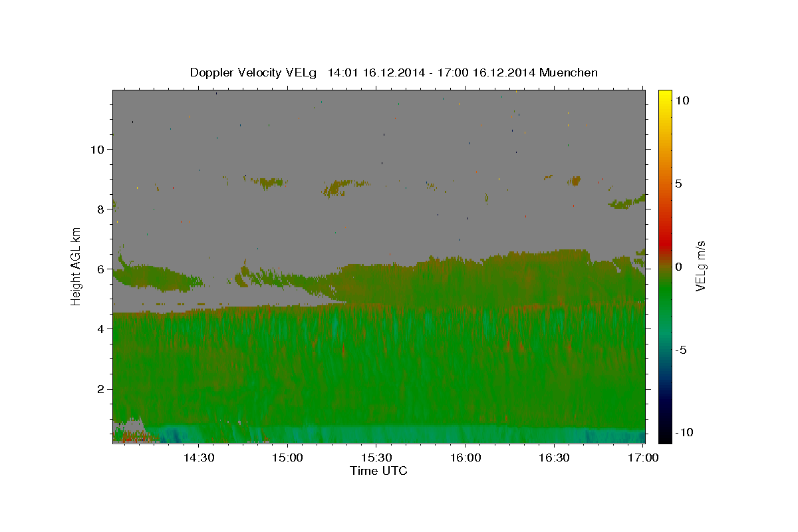This screenshot has height=532, width=798.
Task: Click the colorbar value -5 label
Action: click(x=681, y=350)
